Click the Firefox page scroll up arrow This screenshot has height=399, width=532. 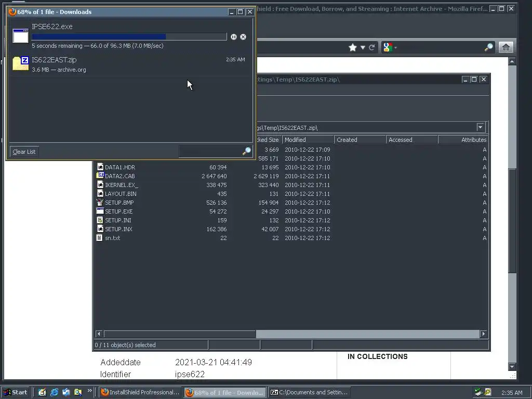pos(512,61)
